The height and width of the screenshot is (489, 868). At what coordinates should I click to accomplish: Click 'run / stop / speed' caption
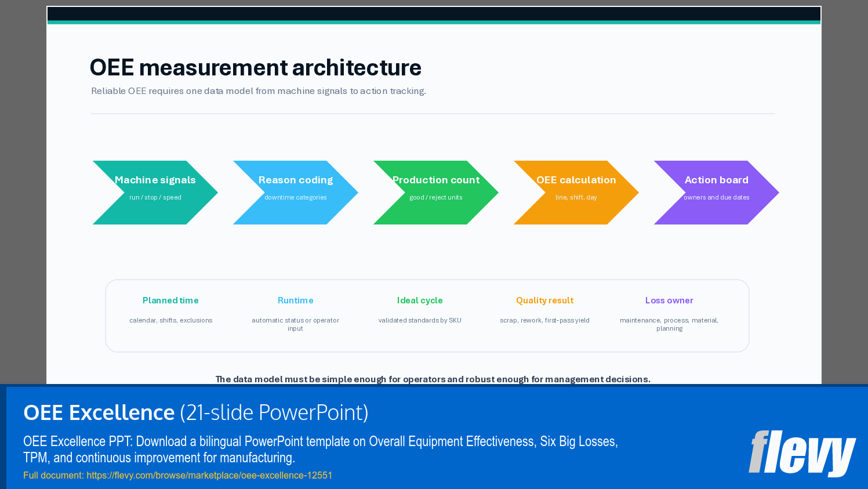click(155, 197)
